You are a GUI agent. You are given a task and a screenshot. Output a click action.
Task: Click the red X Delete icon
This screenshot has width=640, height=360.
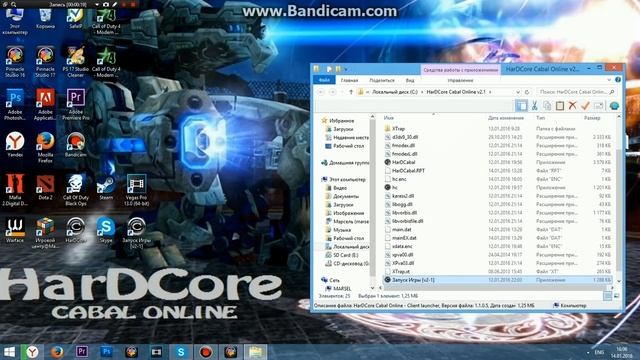pos(572,106)
